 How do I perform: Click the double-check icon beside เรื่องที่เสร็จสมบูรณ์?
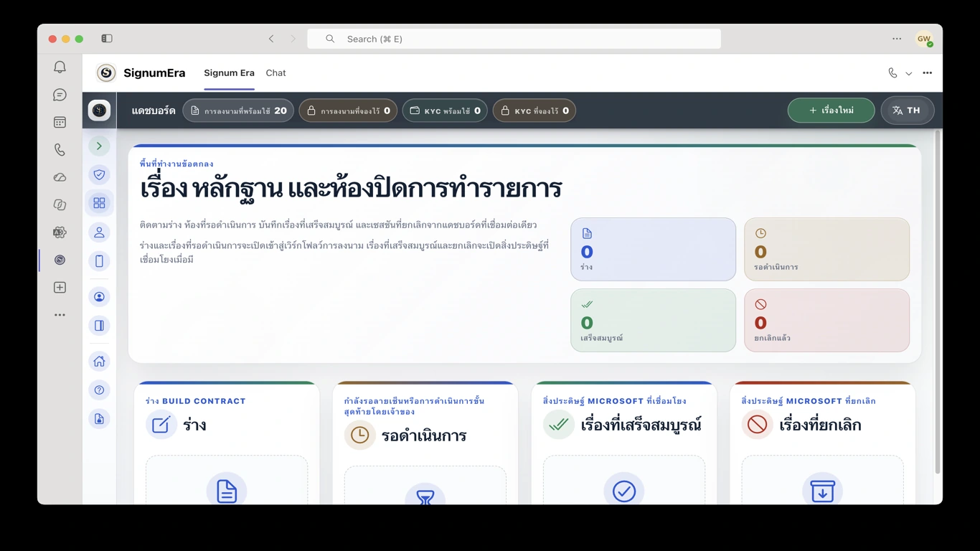[x=558, y=425]
